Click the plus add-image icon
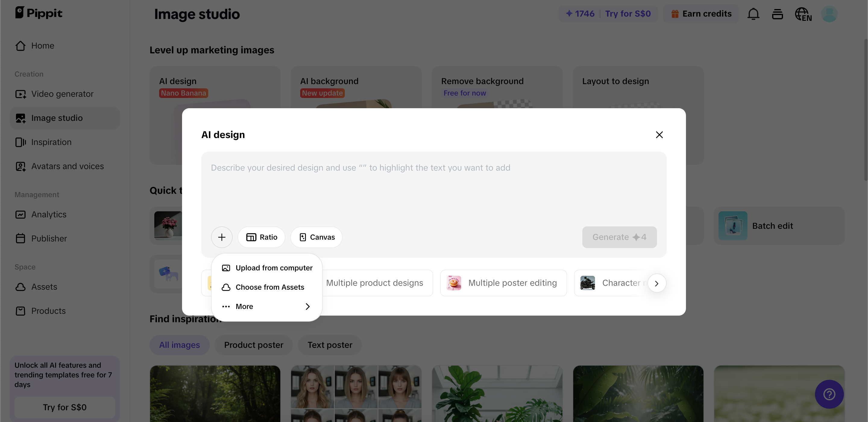 [222, 237]
